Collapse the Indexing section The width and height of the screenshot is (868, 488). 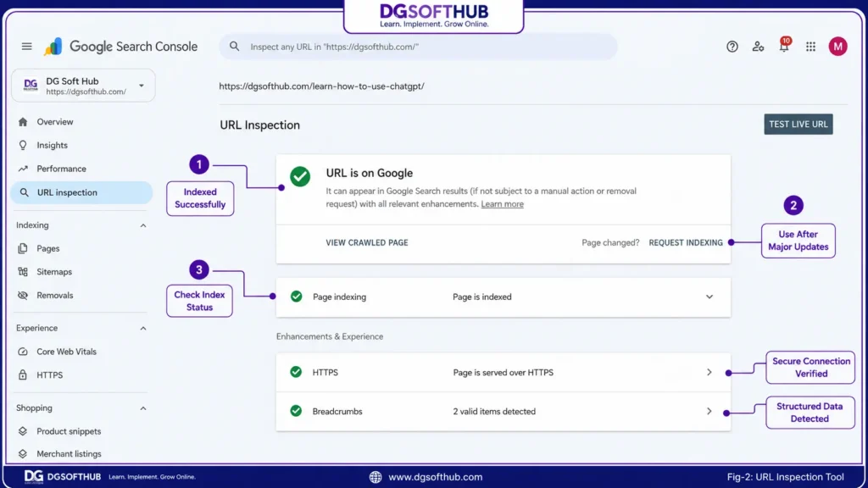tap(142, 225)
